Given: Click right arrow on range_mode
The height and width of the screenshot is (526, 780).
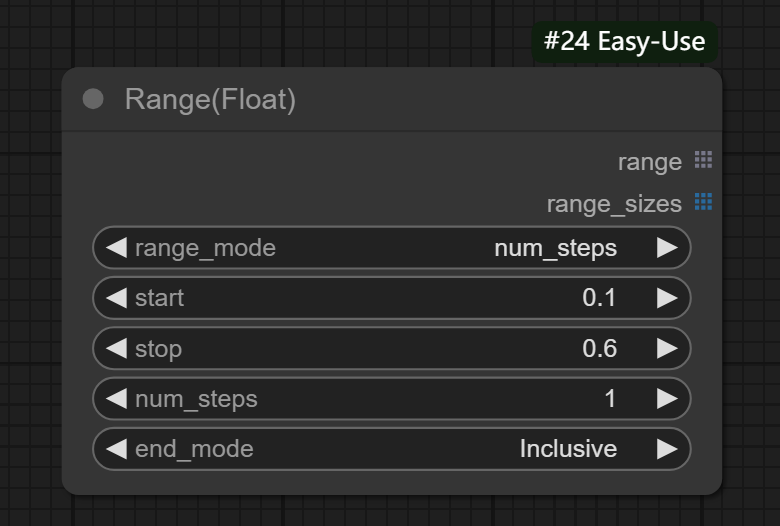Looking at the screenshot, I should [x=667, y=248].
